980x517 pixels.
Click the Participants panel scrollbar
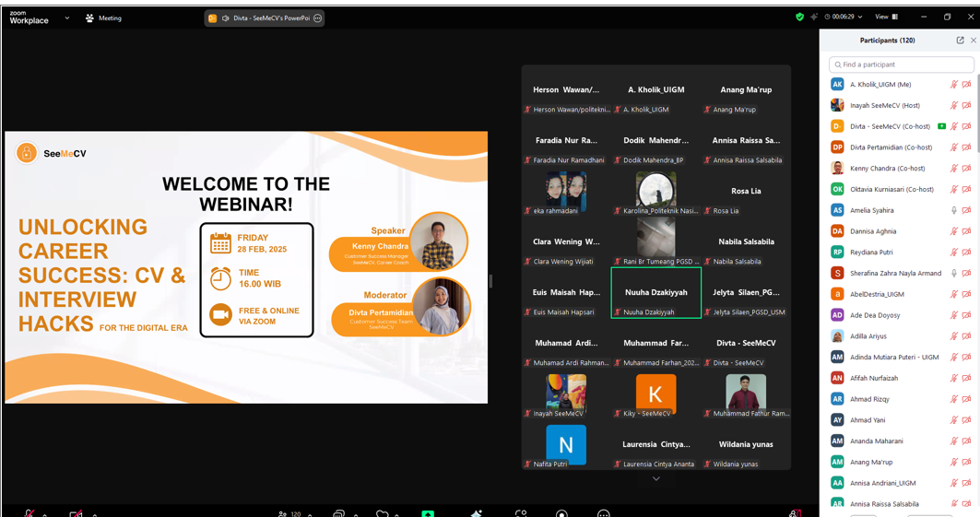pos(977,113)
